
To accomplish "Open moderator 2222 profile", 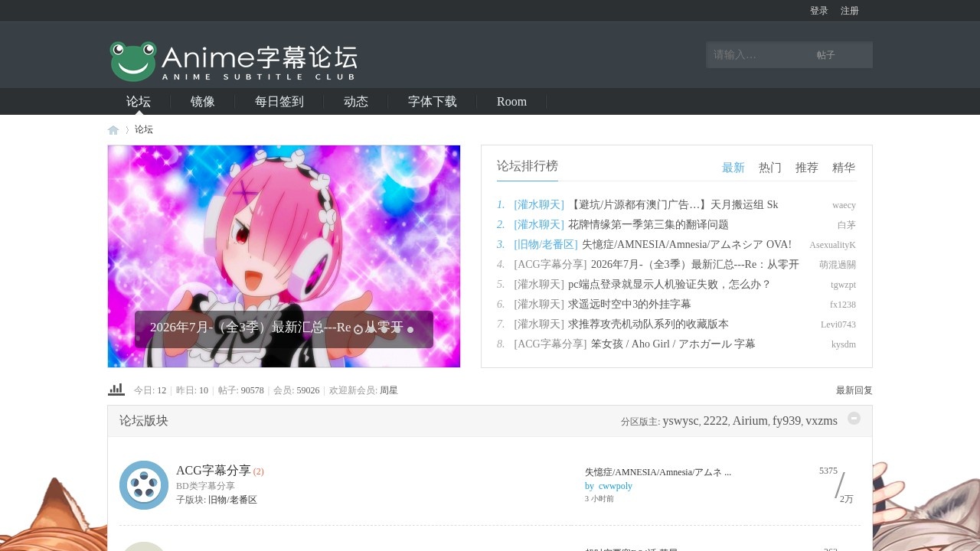I will coord(715,421).
